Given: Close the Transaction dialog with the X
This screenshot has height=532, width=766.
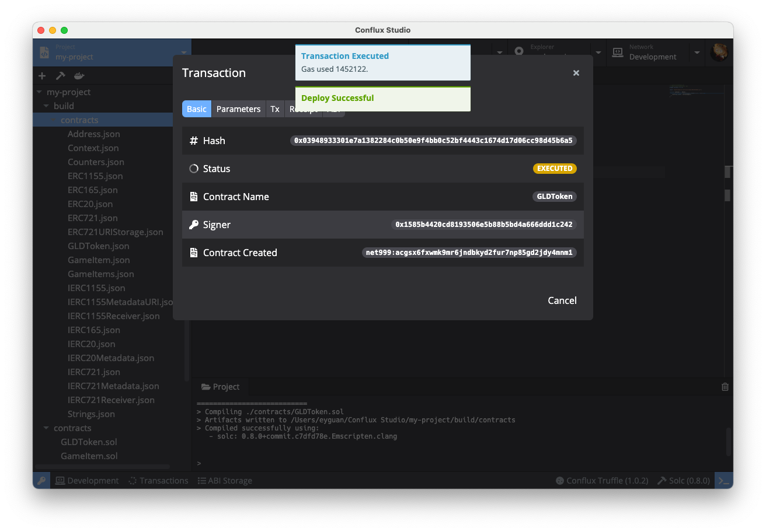Looking at the screenshot, I should pyautogui.click(x=576, y=73).
